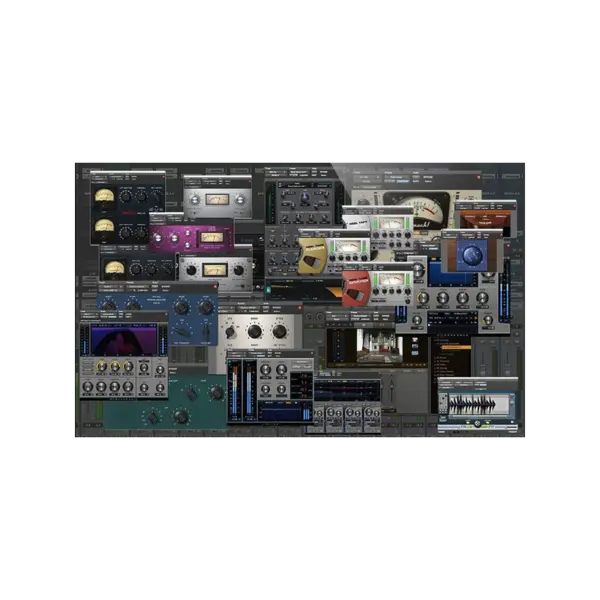This screenshot has height=600, width=600.
Task: Turn the blue knob on the dark channel strip plugin
Action: pos(305,198)
